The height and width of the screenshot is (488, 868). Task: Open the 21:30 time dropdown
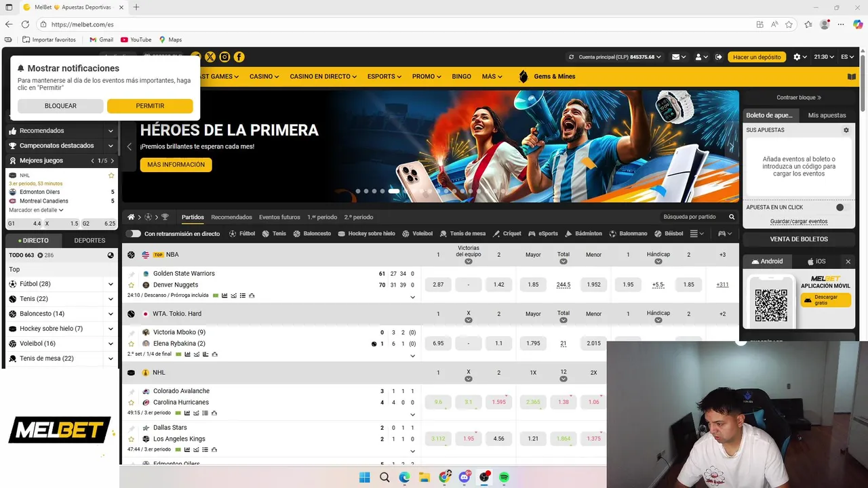(x=823, y=57)
